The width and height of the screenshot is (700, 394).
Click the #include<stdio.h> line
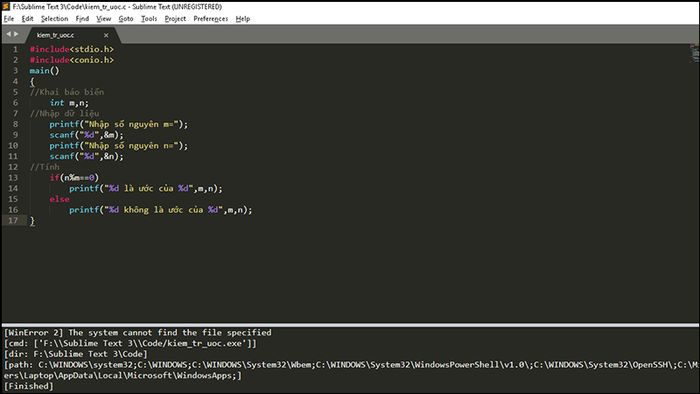(x=71, y=49)
